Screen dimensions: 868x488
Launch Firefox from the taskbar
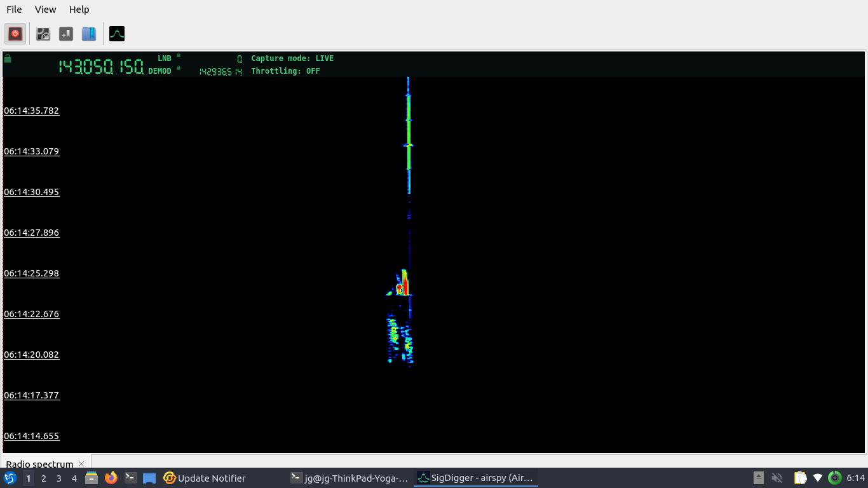(x=111, y=478)
